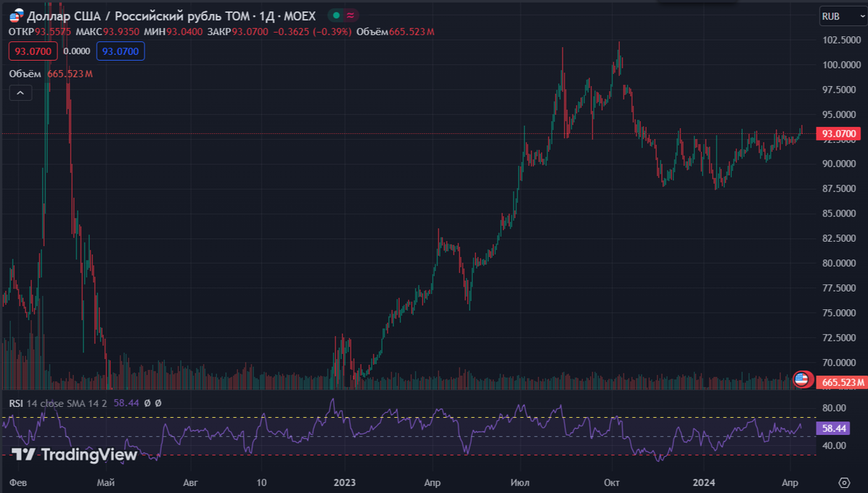Image resolution: width=868 pixels, height=493 pixels.
Task: Click the RSI value 58.44 in the legend
Action: click(124, 403)
